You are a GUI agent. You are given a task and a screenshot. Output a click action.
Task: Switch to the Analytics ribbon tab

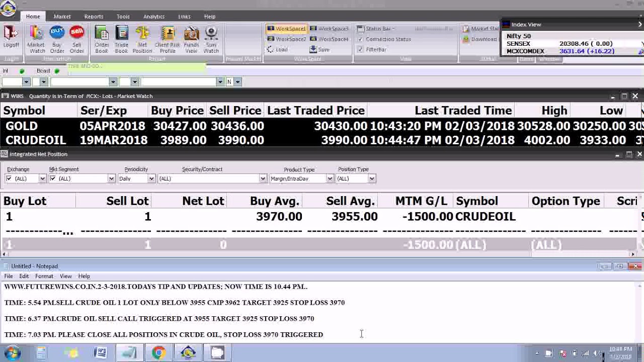click(x=154, y=17)
